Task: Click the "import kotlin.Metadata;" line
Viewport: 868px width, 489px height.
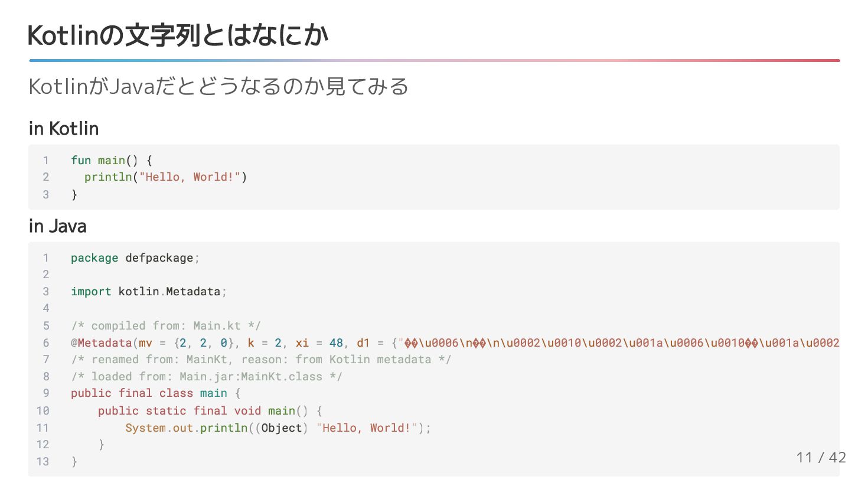Action: [x=149, y=292]
